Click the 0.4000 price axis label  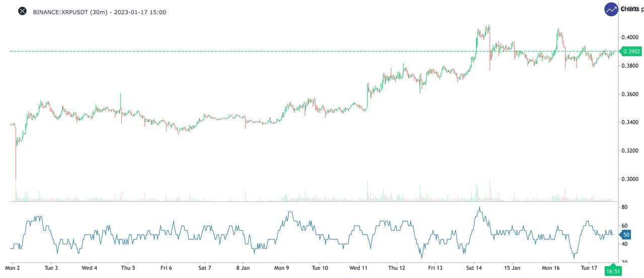pyautogui.click(x=630, y=37)
